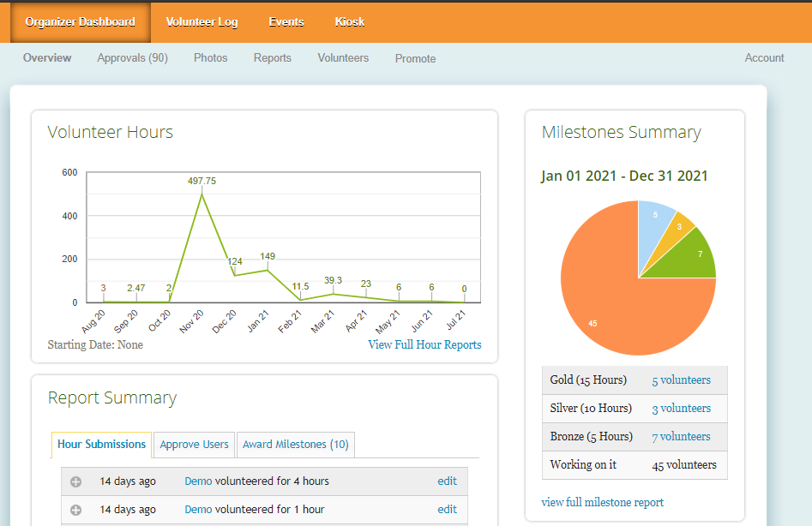Expand the 1 hour submission row plus icon
Viewport: 812px width, 526px height.
click(75, 510)
